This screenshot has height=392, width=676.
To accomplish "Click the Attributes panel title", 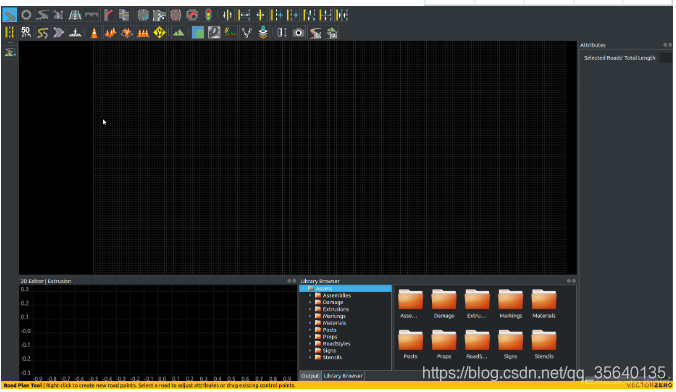I will 593,45.
